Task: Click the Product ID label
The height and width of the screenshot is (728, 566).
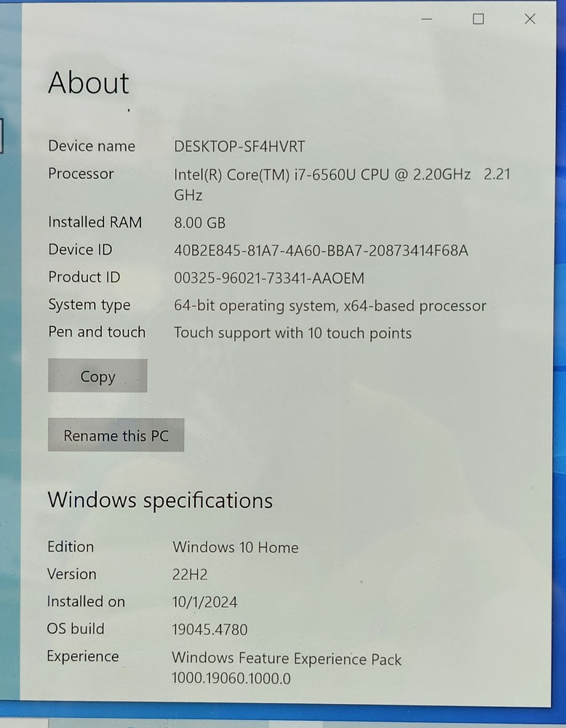Action: (84, 277)
